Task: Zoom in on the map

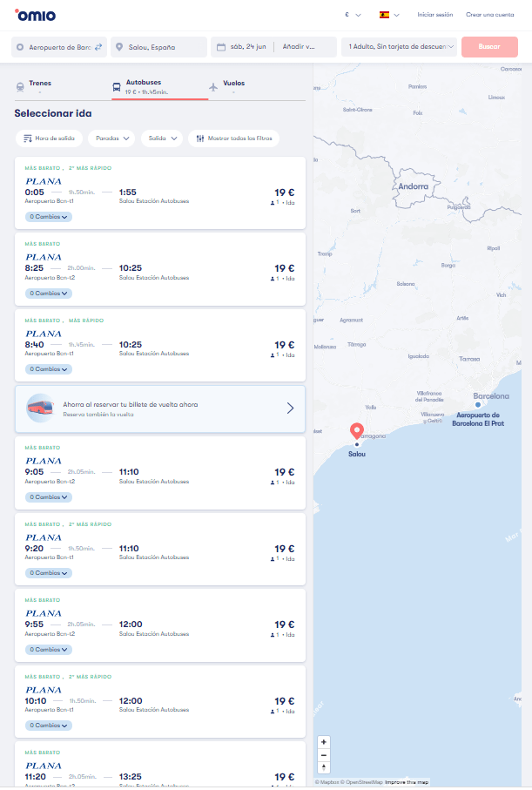Action: point(323,741)
